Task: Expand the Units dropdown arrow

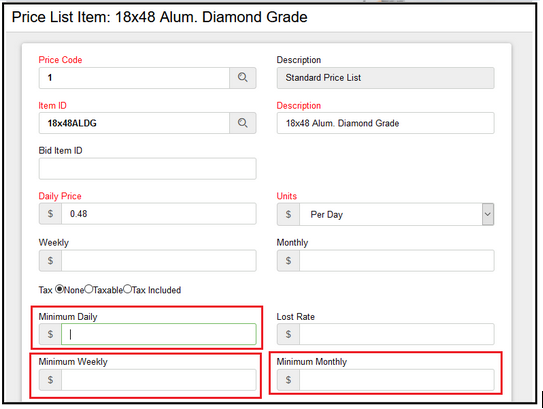Action: [488, 214]
